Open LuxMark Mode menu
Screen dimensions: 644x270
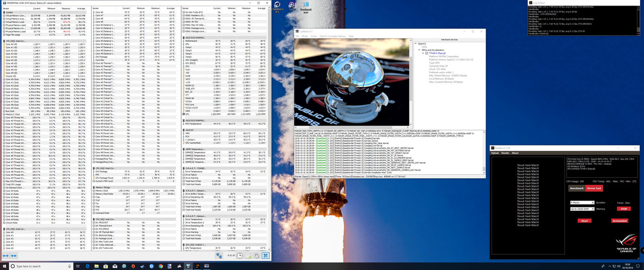click(304, 36)
